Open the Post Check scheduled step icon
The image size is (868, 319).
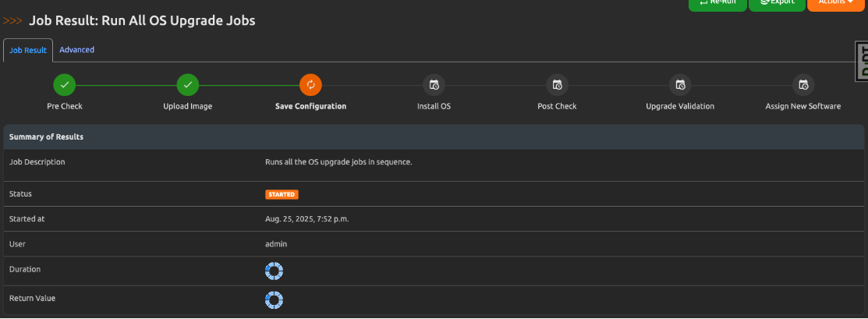point(557,85)
